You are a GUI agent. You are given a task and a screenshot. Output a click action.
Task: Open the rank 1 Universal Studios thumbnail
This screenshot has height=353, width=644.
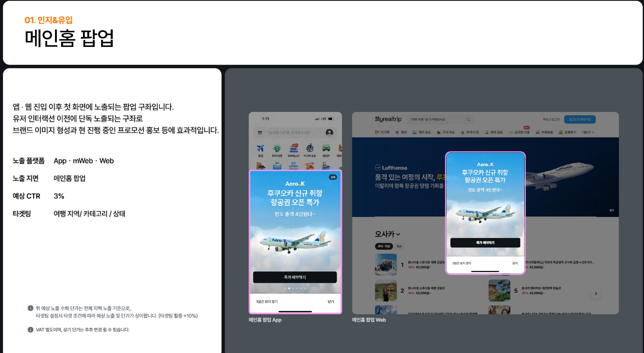(386, 264)
